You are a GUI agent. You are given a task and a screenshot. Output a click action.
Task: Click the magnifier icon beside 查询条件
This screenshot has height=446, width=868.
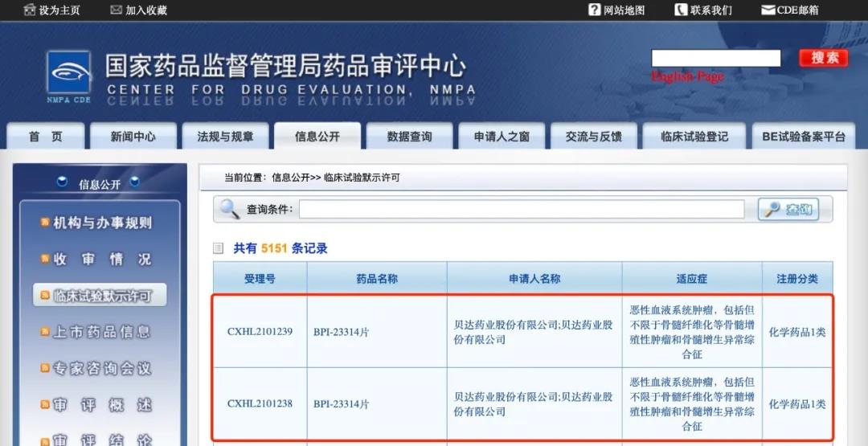[230, 209]
